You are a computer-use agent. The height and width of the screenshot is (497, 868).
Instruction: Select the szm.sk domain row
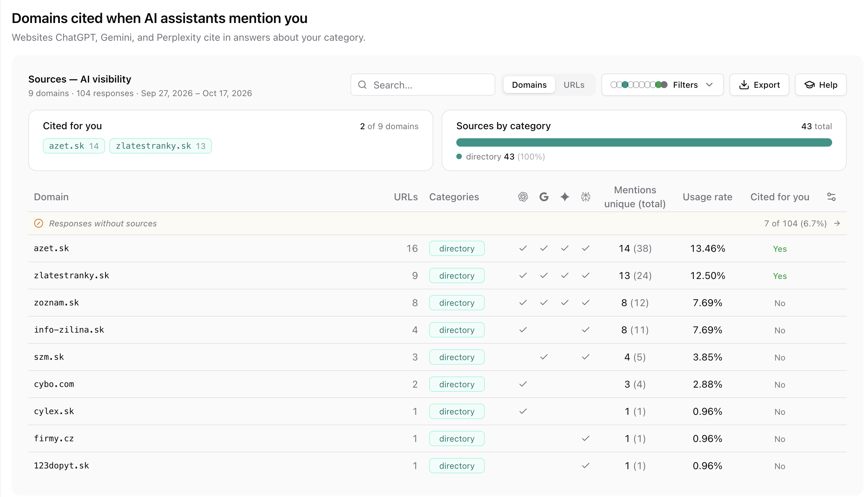[437, 357]
